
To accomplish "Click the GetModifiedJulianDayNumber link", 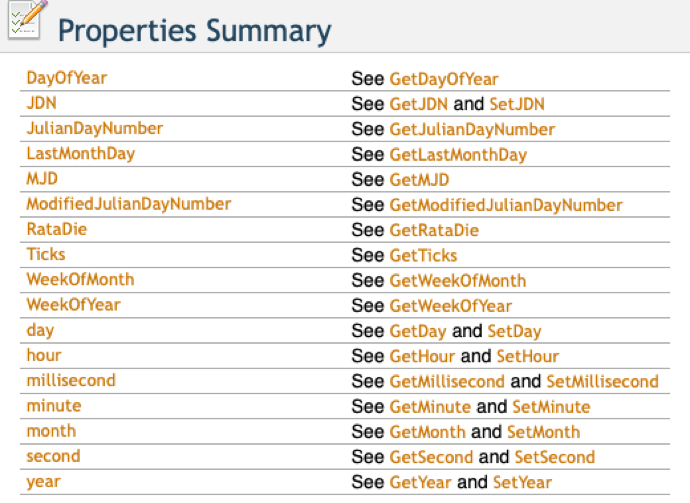I will (505, 205).
